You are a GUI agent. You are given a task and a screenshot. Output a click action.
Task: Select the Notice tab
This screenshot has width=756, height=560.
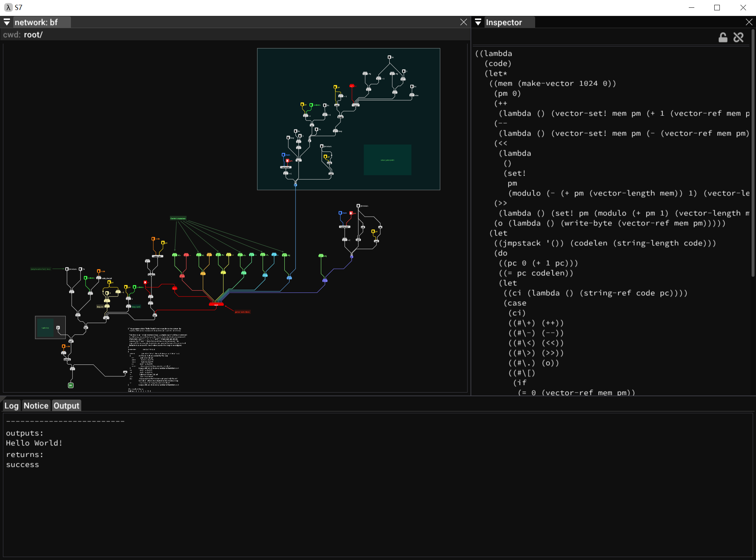[35, 405]
